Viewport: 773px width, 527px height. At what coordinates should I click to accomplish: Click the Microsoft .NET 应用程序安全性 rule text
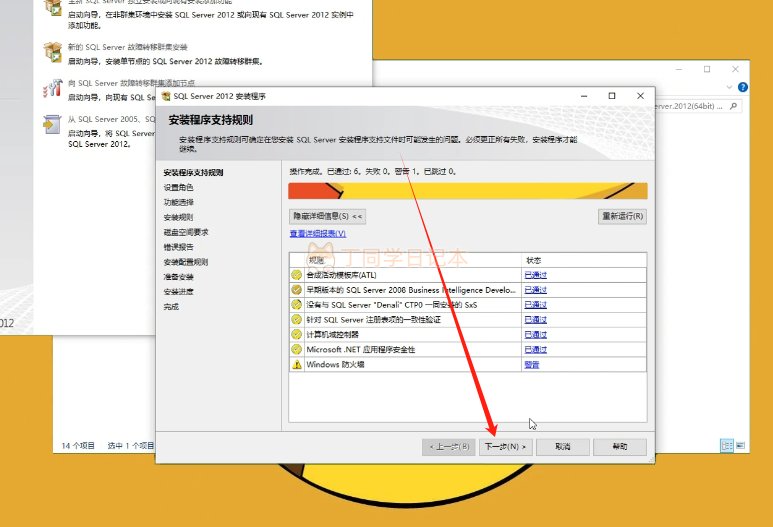pyautogui.click(x=360, y=350)
